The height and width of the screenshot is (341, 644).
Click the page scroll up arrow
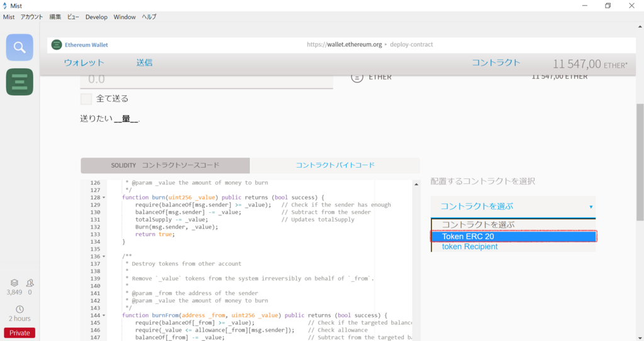click(640, 26)
